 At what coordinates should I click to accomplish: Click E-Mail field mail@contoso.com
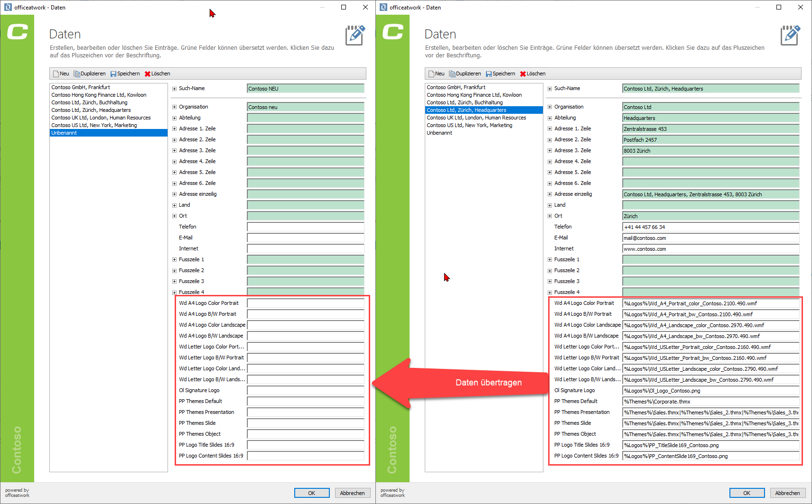pyautogui.click(x=711, y=238)
